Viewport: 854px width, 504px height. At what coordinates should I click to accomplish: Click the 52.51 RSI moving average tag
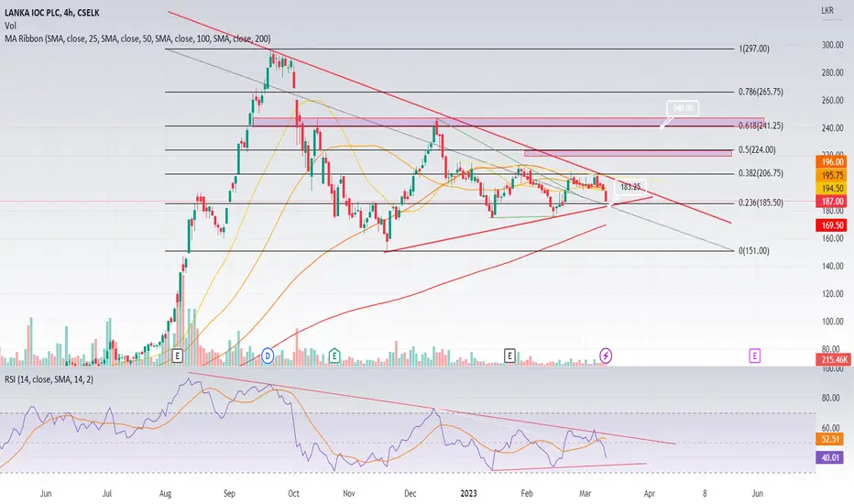[x=830, y=439]
